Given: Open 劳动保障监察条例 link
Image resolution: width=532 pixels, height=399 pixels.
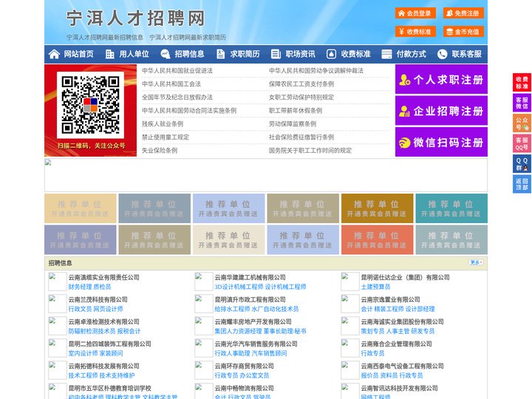Looking at the screenshot, I should tap(293, 124).
